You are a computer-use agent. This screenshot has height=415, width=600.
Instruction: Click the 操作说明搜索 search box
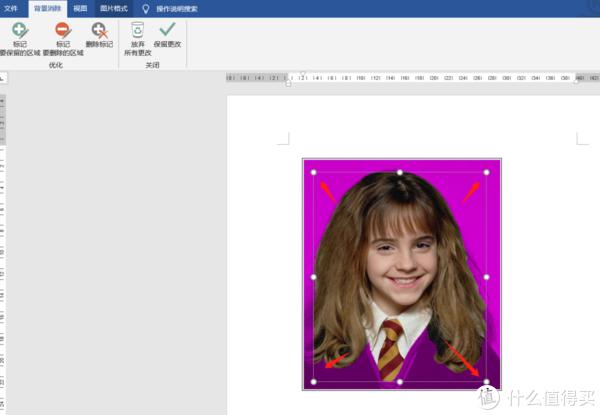point(176,9)
